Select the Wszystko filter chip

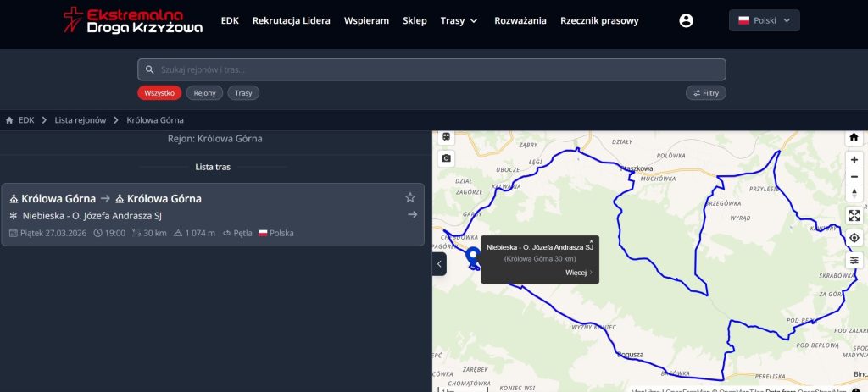click(x=159, y=93)
